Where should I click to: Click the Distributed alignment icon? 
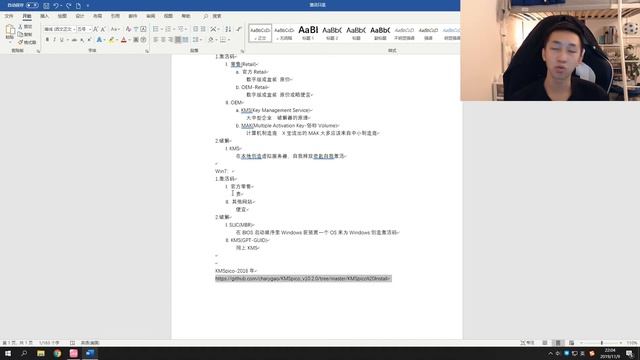pos(185,40)
